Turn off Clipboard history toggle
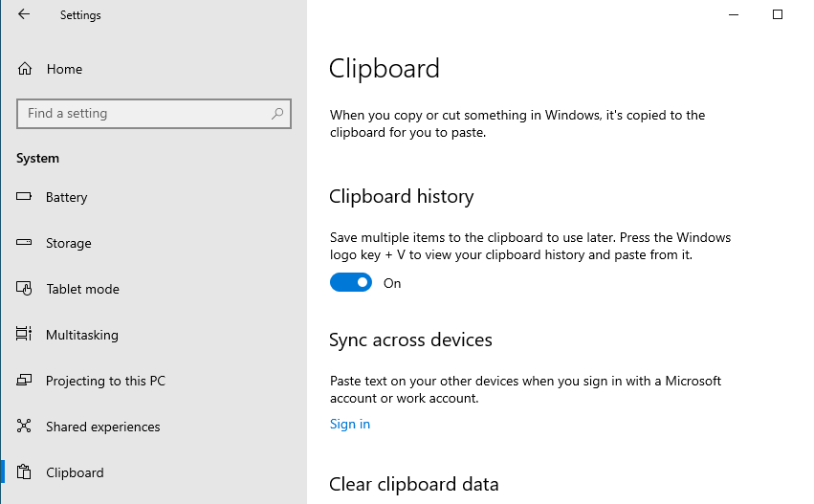 tap(351, 282)
